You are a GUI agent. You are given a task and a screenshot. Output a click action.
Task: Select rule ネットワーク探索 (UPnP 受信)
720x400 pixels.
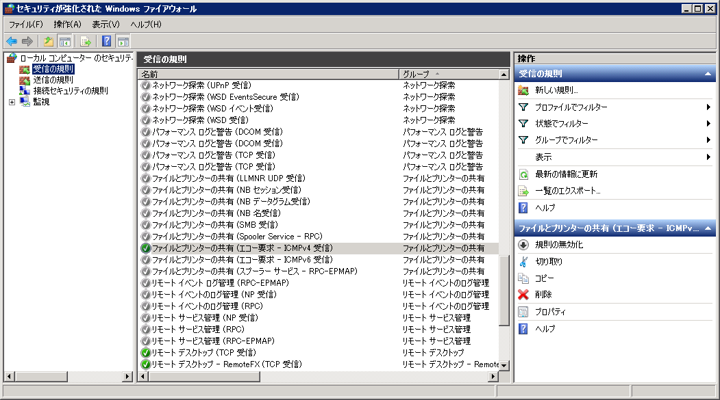coord(202,85)
